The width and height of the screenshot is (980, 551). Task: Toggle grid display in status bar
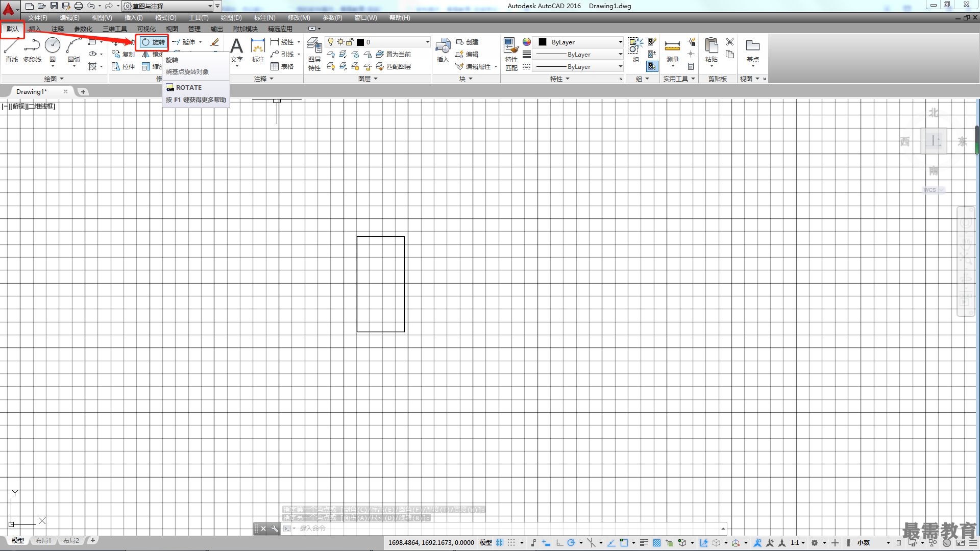coord(500,542)
